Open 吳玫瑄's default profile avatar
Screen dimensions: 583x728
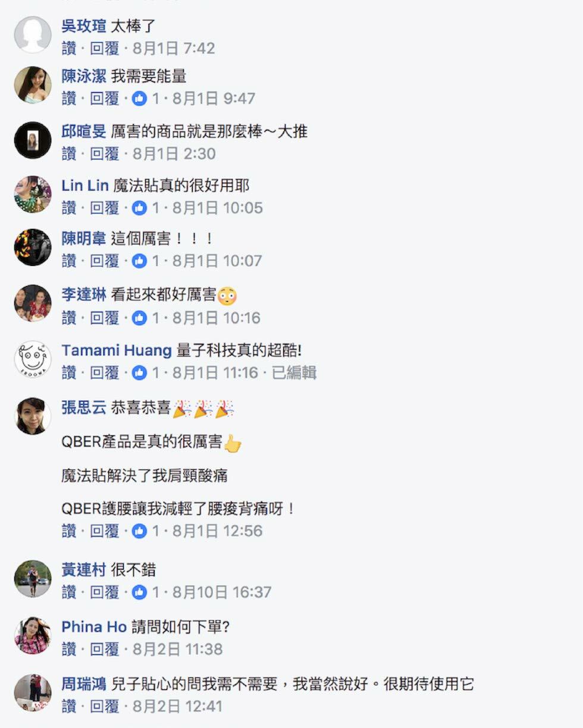pyautogui.click(x=33, y=34)
